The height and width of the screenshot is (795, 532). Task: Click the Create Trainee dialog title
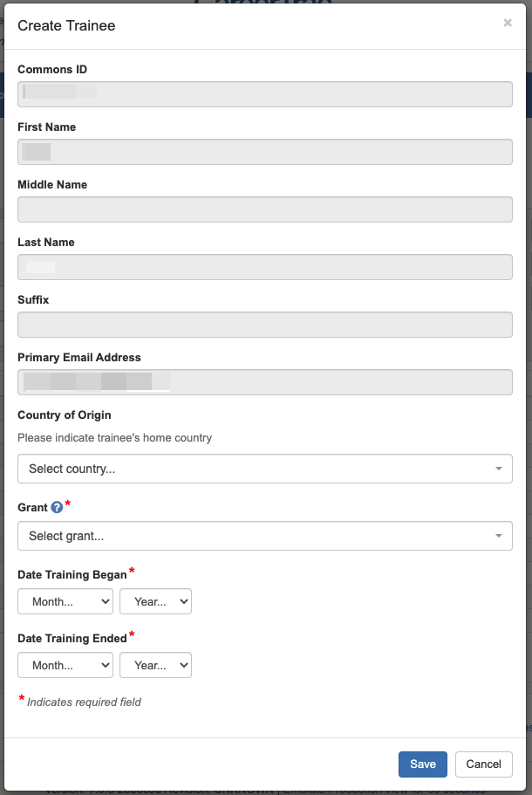(66, 25)
